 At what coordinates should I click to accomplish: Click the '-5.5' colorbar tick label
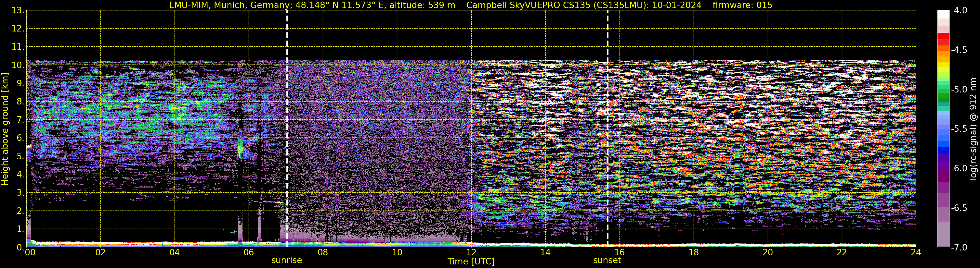959,129
